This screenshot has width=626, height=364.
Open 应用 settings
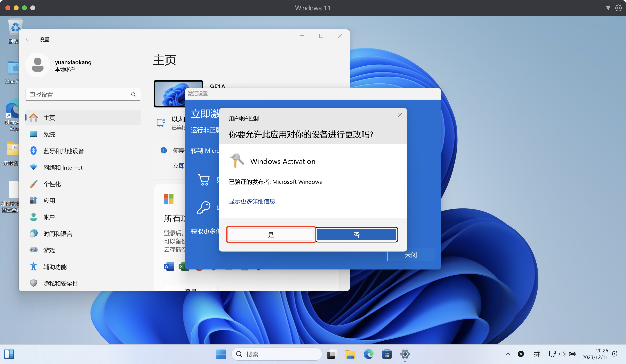click(83, 200)
